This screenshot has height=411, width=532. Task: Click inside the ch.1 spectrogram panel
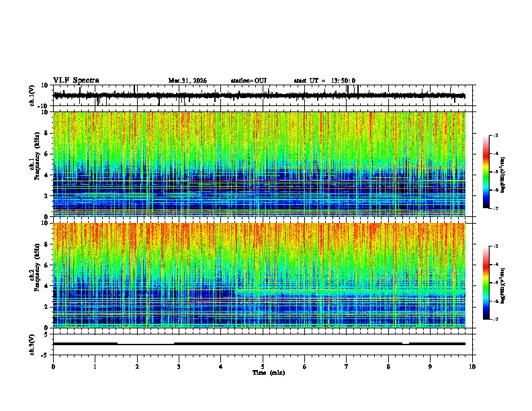click(259, 164)
